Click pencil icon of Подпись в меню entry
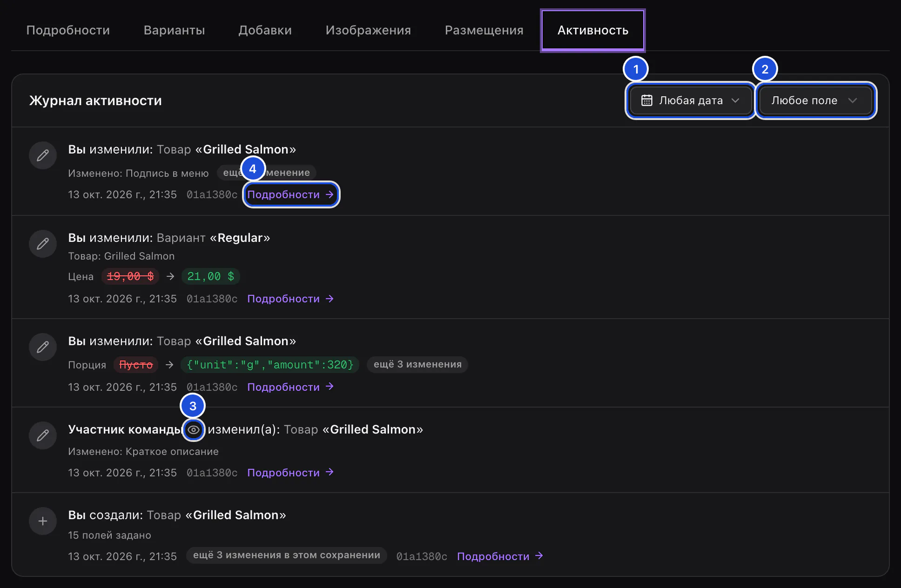This screenshot has height=588, width=901. (43, 155)
